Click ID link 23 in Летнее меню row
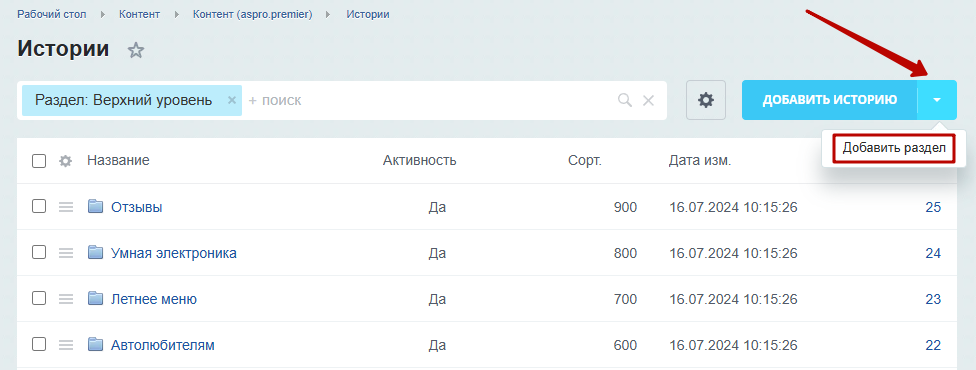Screen dimensions: 976x370 pyautogui.click(x=933, y=299)
